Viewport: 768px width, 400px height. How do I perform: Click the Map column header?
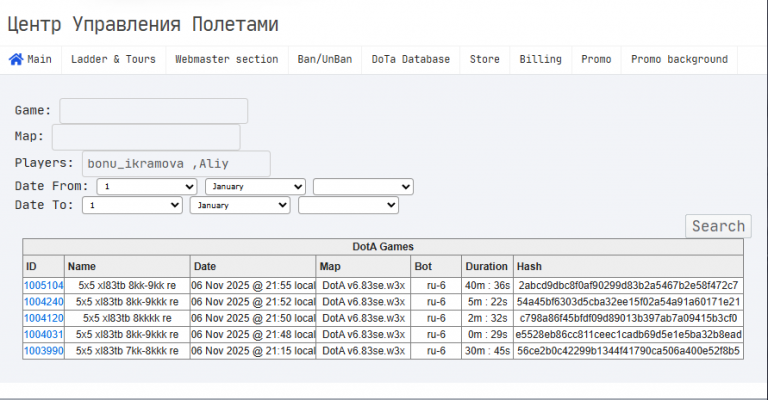(x=363, y=266)
